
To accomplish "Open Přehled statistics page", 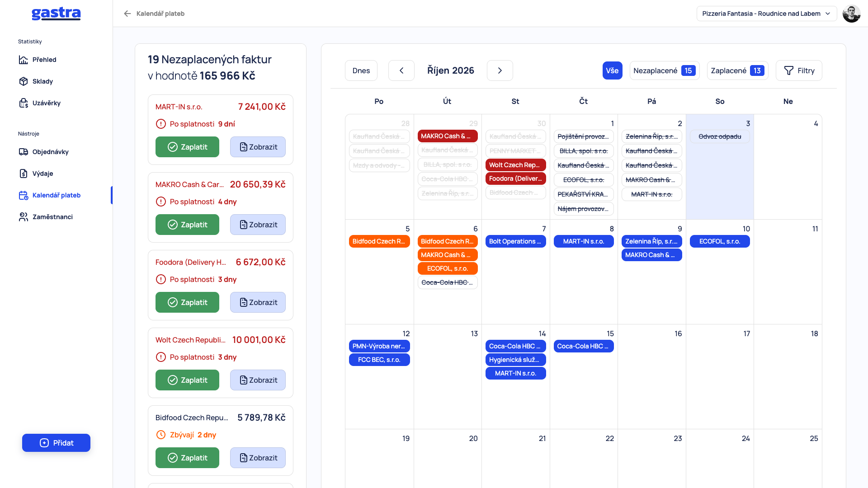I will pos(44,60).
